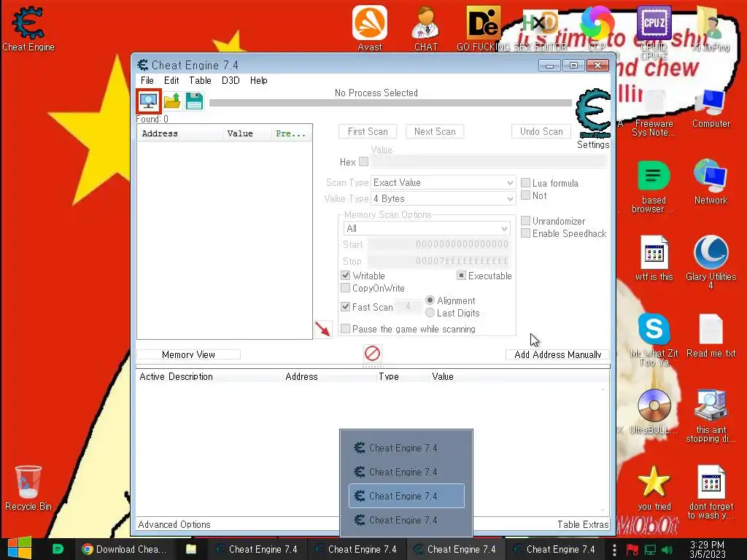747x560 pixels.
Task: Open the Help menu
Action: (259, 80)
